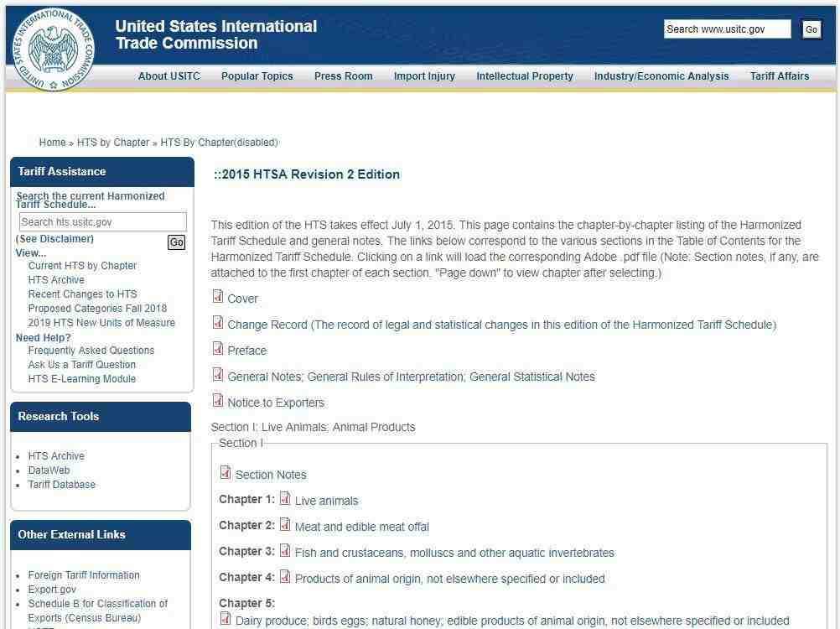Click Go button in Tariff Assistance panel

click(x=176, y=242)
